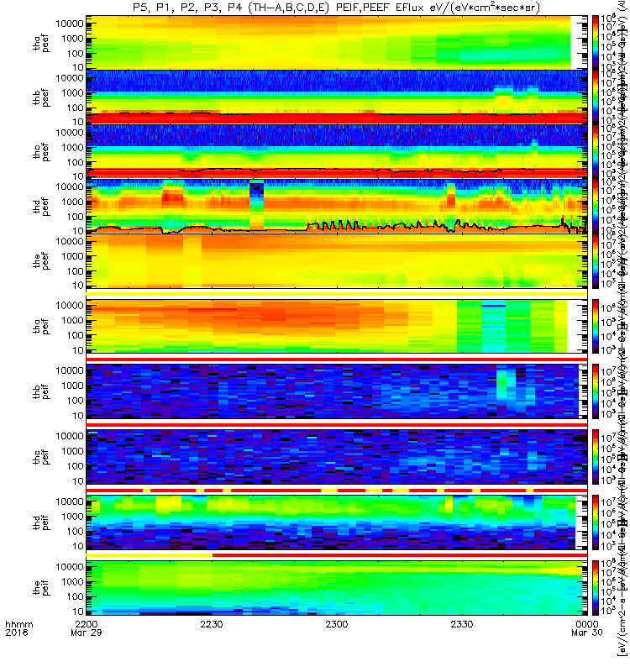Viewport: 630px width, 672px height.
Task: Click the 'thc peif' axis label
Action: (x=41, y=457)
